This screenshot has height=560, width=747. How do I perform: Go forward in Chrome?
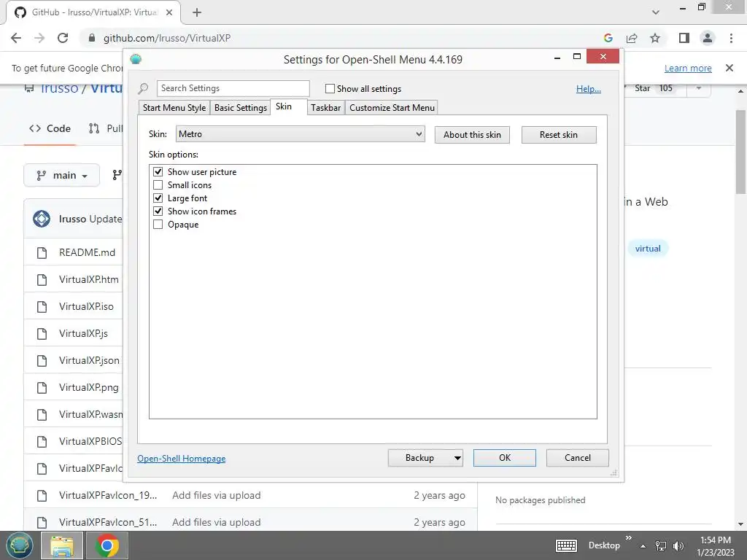pyautogui.click(x=39, y=38)
